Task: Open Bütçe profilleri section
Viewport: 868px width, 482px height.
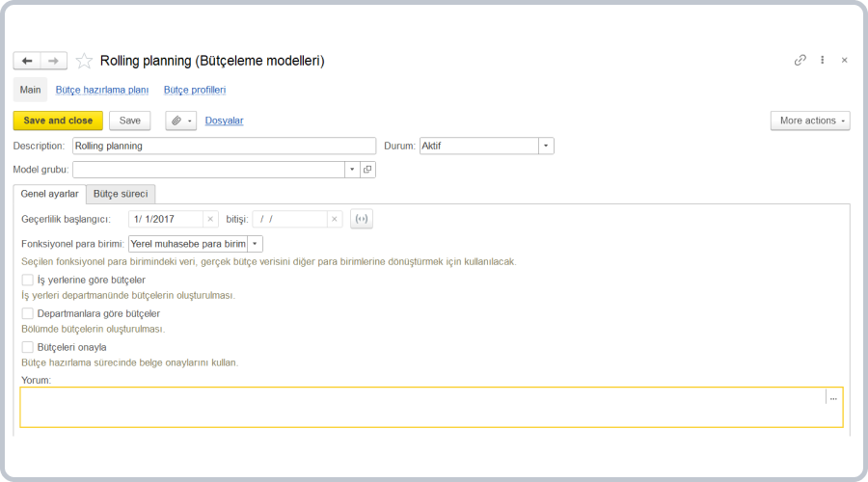Action: pyautogui.click(x=195, y=90)
